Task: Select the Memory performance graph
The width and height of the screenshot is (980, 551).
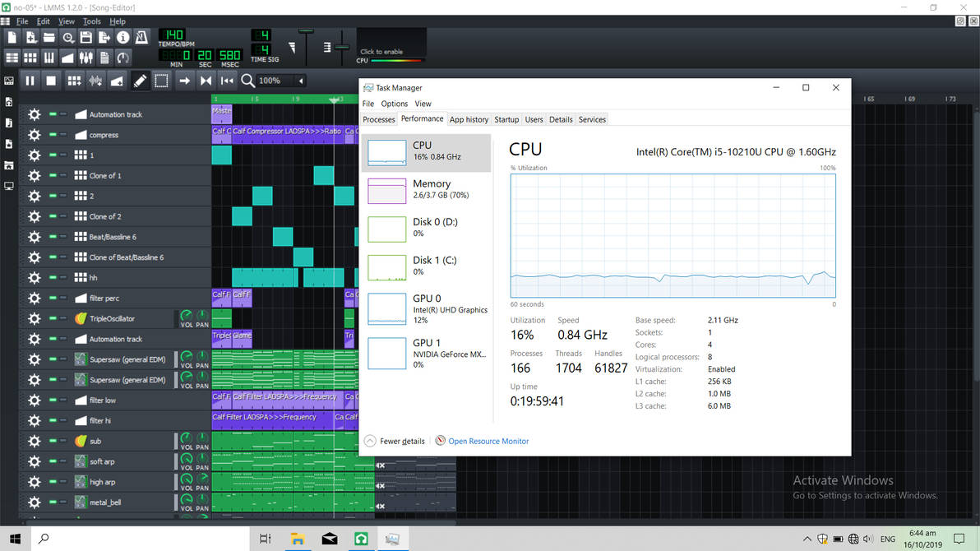Action: coord(427,190)
